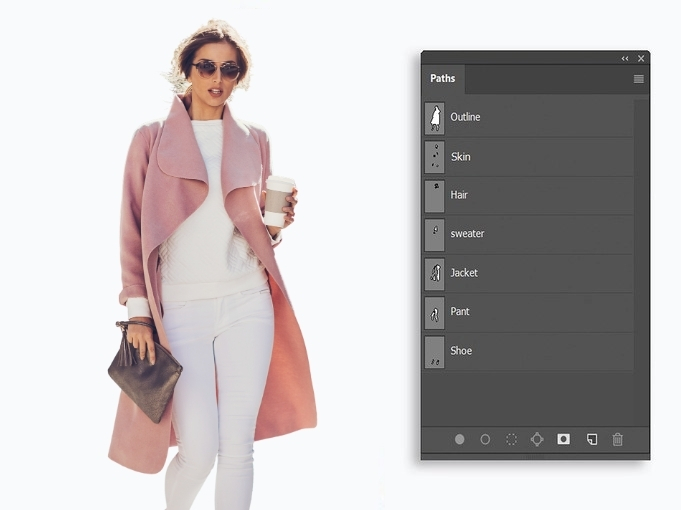The height and width of the screenshot is (510, 681).
Task: Switch to the Paths tab
Action: pos(443,79)
